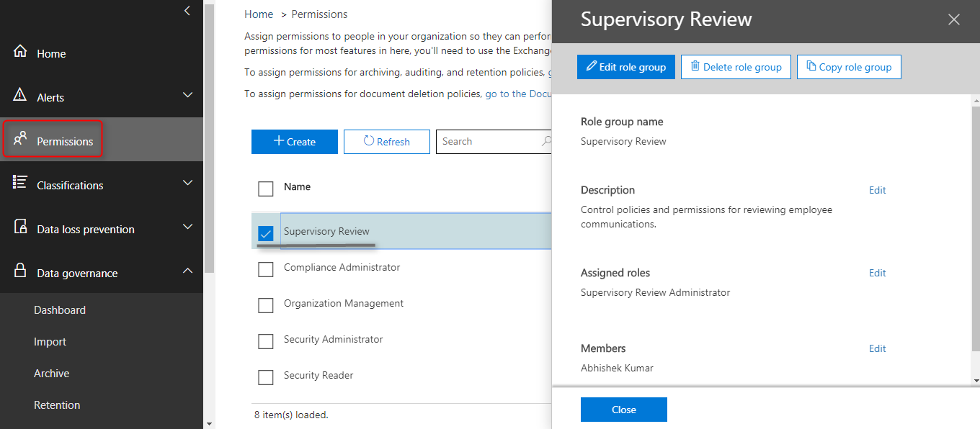Select the Security Reader row name
980x429 pixels.
(x=318, y=375)
